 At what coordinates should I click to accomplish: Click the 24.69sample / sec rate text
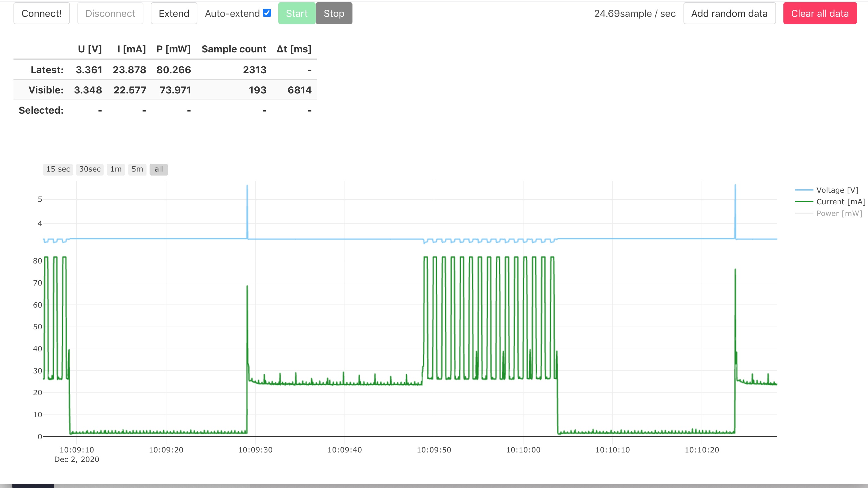[x=635, y=13]
